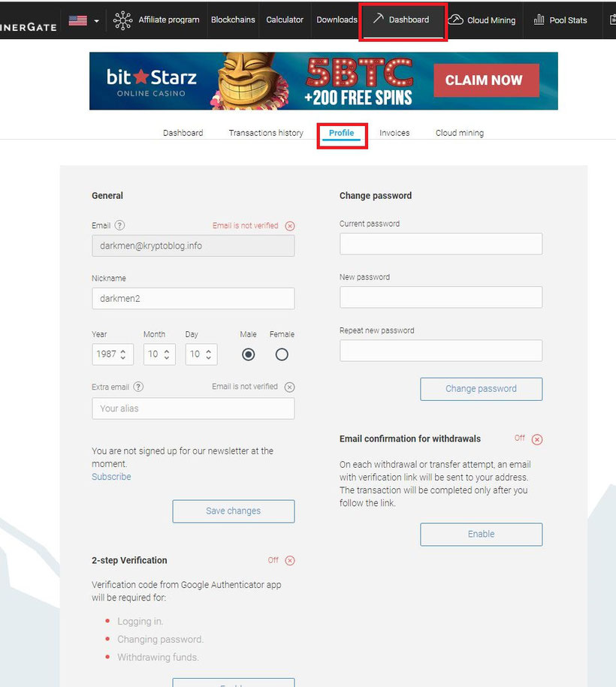Open Affiliate program in top navigation
Screen dimensions: 616x687
coord(169,20)
